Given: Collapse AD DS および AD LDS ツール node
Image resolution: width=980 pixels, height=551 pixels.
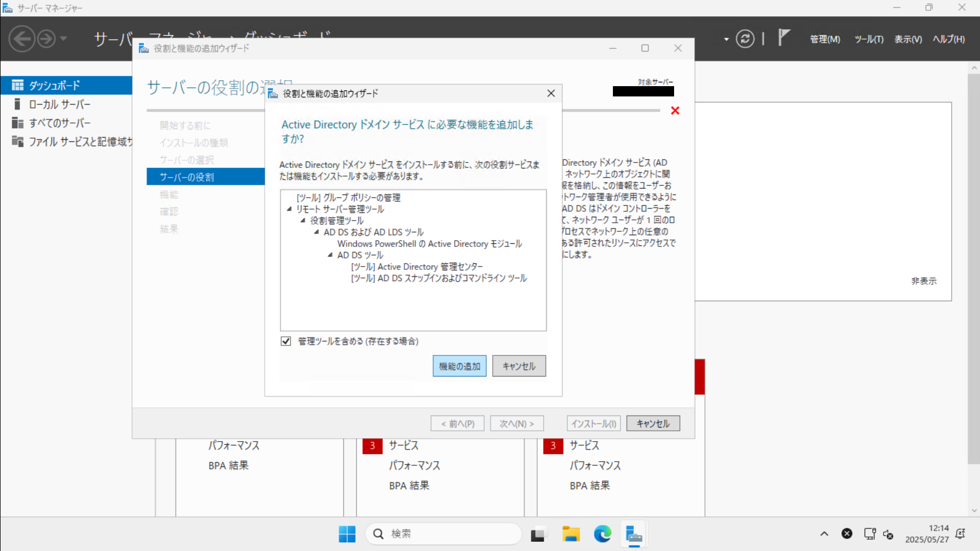Looking at the screenshot, I should [317, 232].
